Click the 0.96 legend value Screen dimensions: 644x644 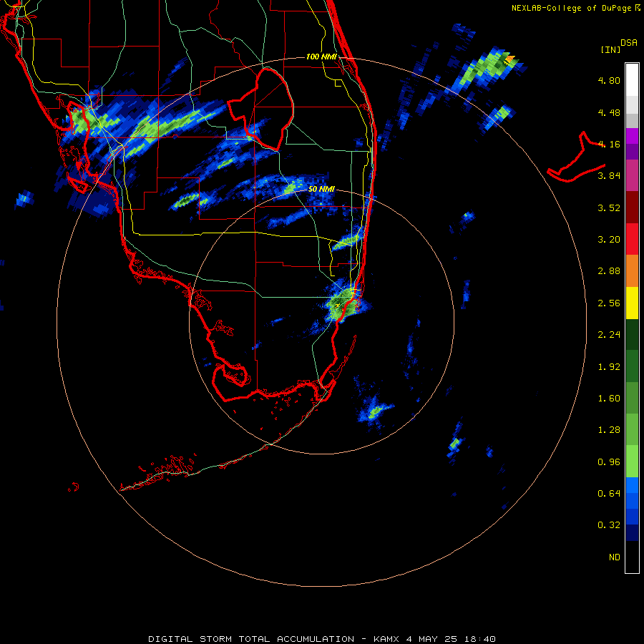tap(609, 462)
